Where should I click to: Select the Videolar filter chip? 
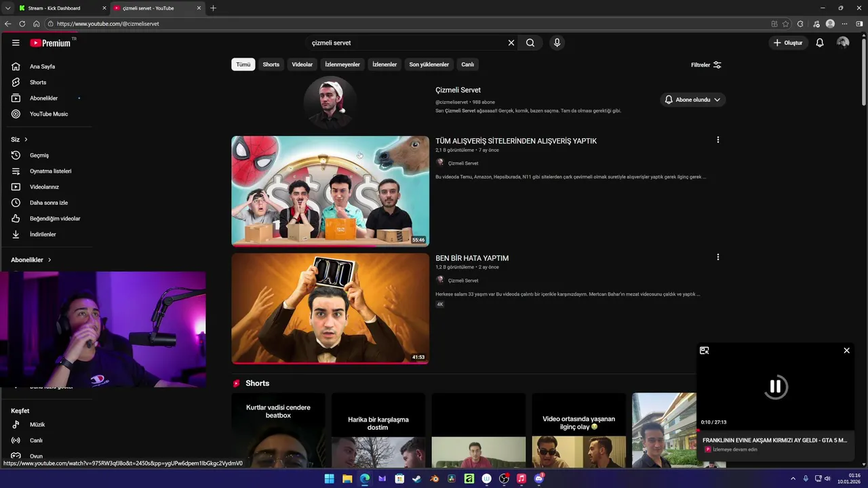coord(302,64)
